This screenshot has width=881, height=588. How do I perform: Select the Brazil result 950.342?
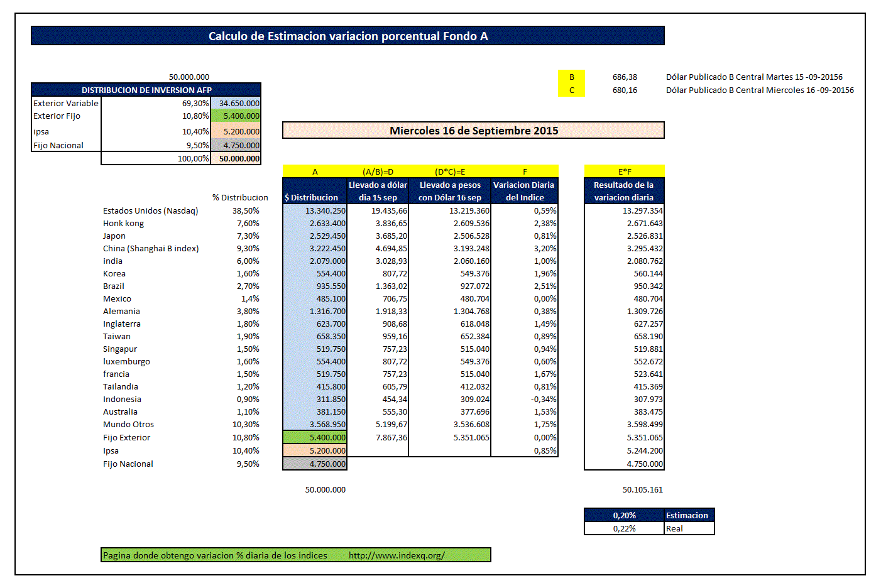coord(648,286)
